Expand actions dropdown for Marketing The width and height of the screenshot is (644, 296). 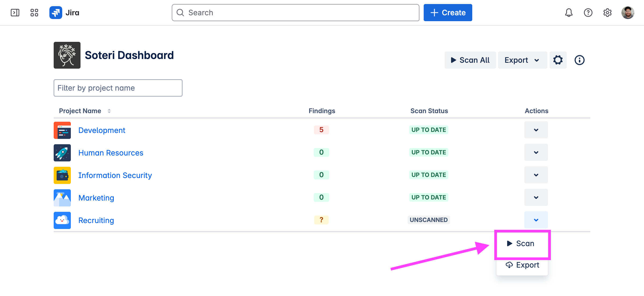coord(536,198)
